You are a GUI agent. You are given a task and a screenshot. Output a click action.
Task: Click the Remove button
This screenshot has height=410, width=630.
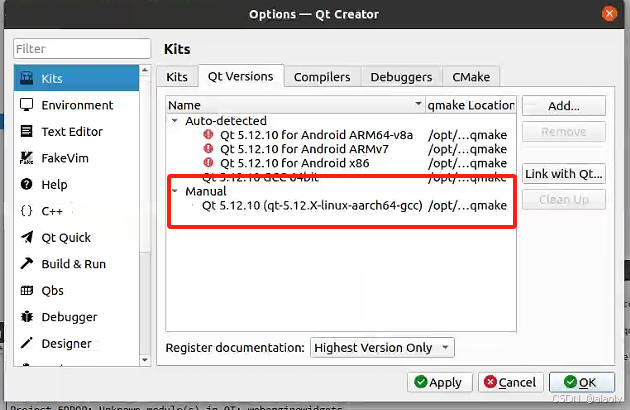click(x=564, y=131)
